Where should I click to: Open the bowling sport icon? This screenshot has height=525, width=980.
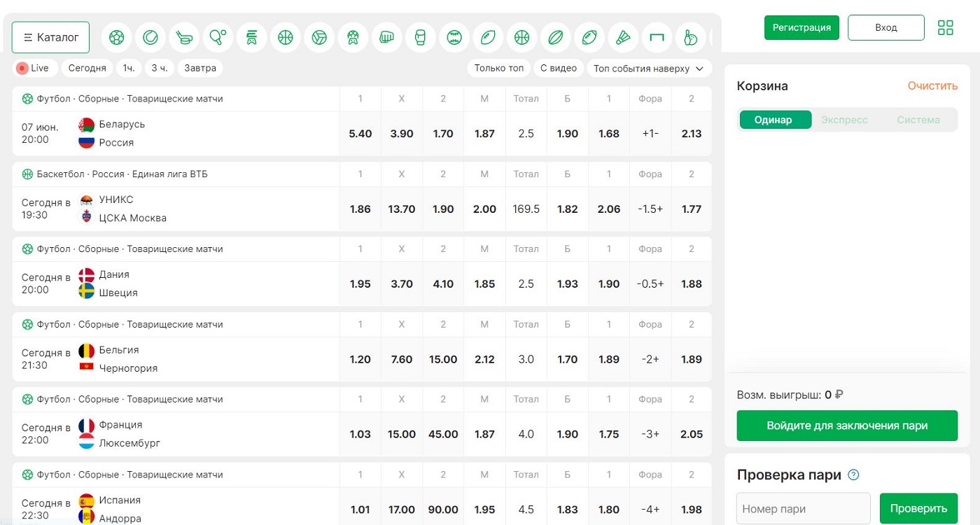coord(690,37)
